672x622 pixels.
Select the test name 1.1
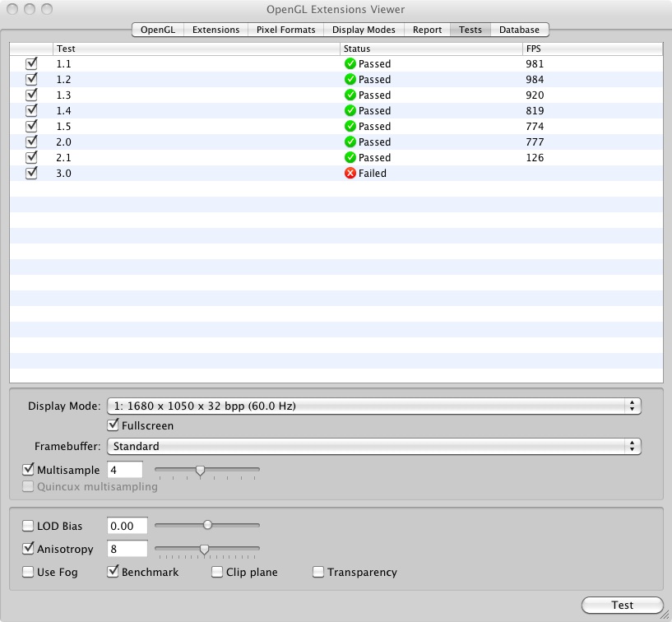click(x=64, y=64)
